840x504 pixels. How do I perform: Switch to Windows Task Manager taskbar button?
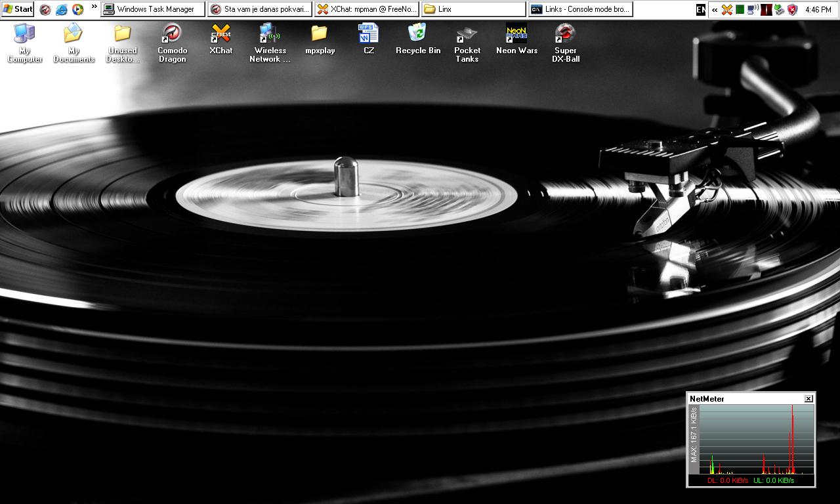point(154,9)
